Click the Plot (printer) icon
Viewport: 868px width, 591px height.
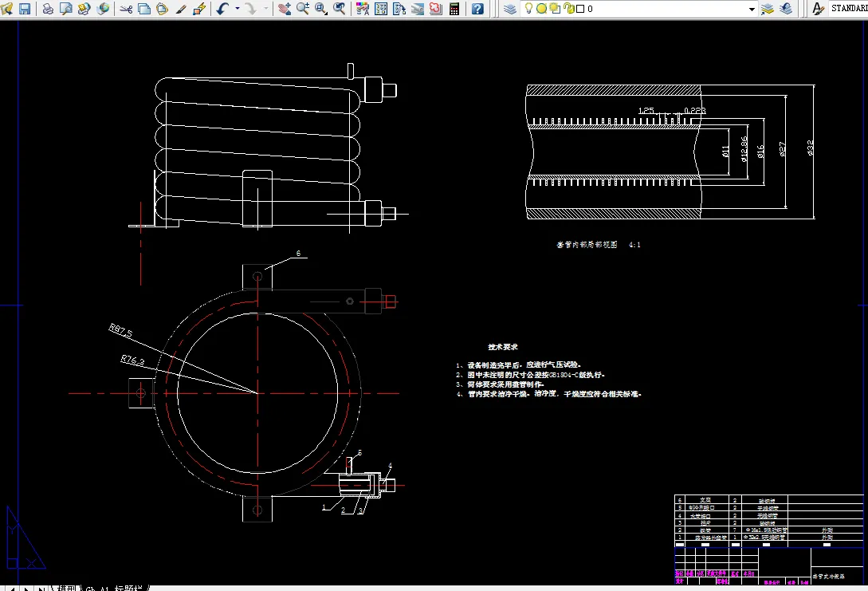pos(48,9)
